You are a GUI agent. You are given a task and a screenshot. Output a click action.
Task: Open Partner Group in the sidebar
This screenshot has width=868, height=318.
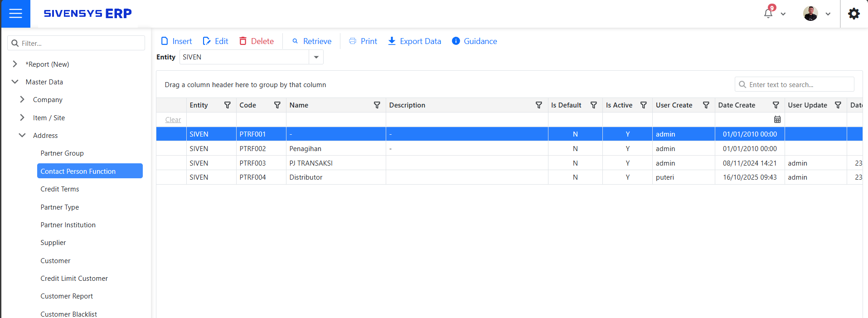(62, 153)
